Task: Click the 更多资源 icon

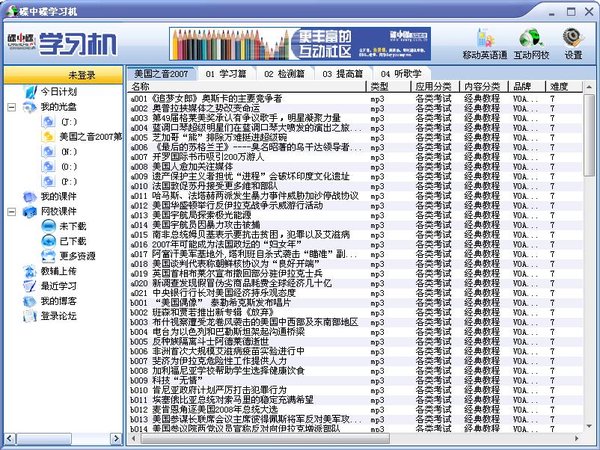Action: 48,256
